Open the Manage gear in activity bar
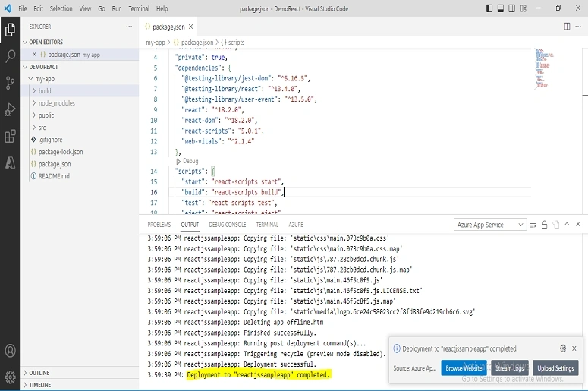Viewport: 588px width, 391px height. click(x=10, y=377)
